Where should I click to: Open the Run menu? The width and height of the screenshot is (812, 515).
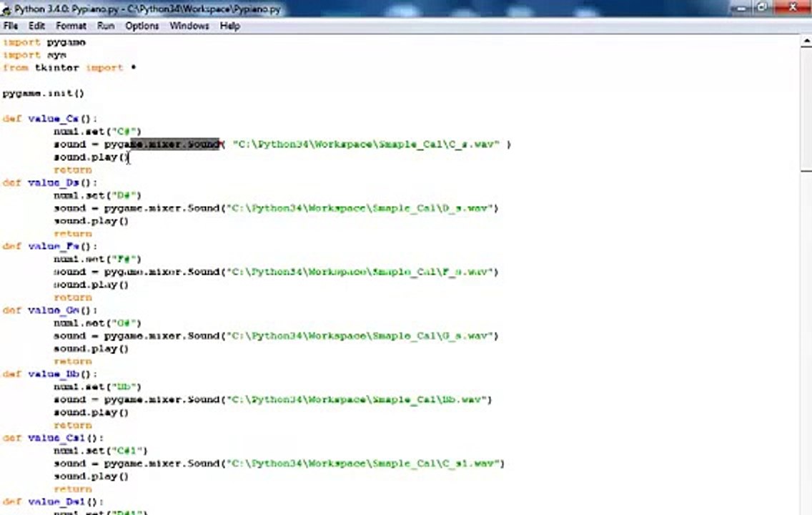[x=106, y=25]
